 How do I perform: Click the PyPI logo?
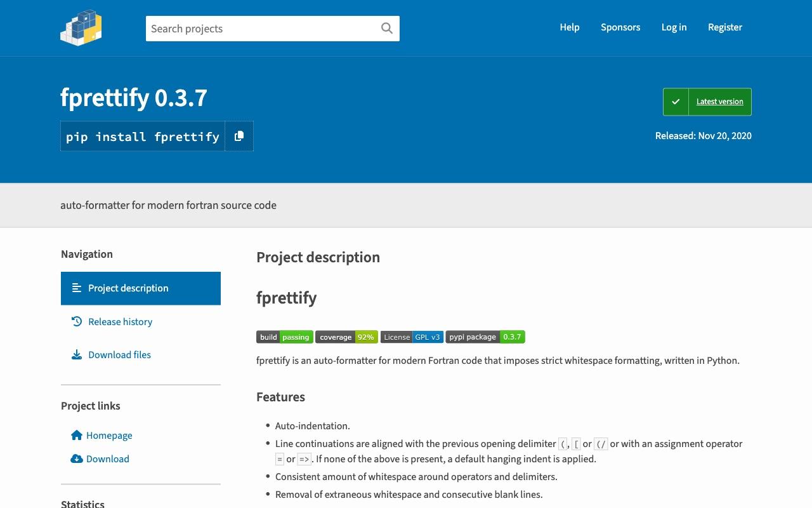[x=81, y=28]
